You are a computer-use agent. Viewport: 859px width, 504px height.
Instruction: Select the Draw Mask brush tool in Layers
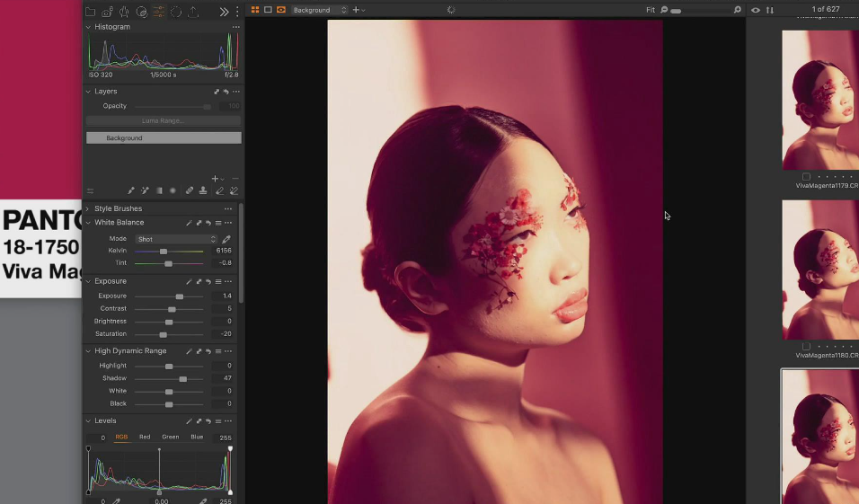[x=131, y=190]
